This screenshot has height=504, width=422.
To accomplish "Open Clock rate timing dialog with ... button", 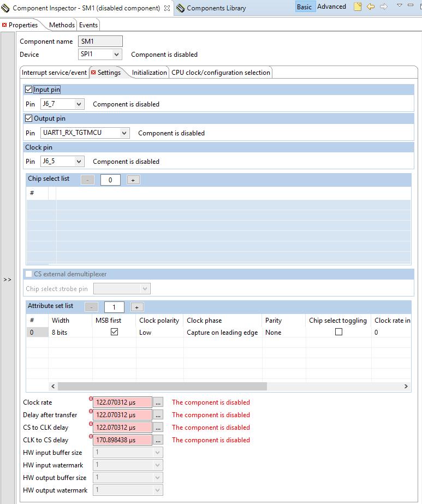I will (158, 402).
